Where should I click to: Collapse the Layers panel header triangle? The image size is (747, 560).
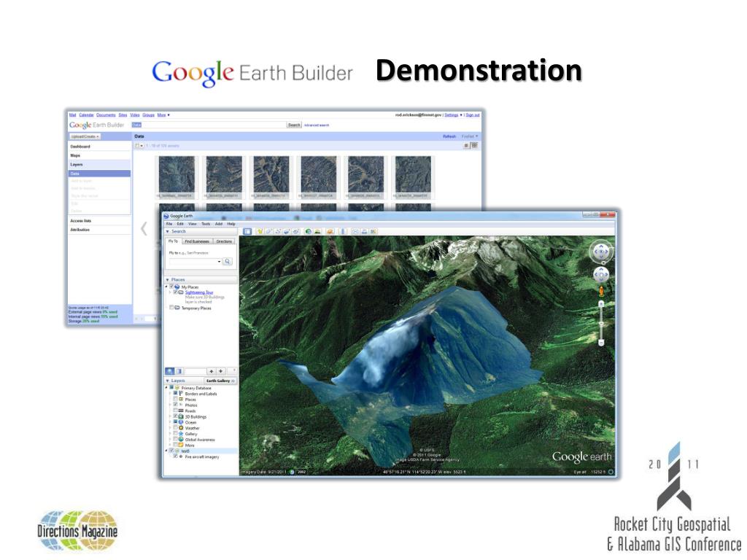167,381
